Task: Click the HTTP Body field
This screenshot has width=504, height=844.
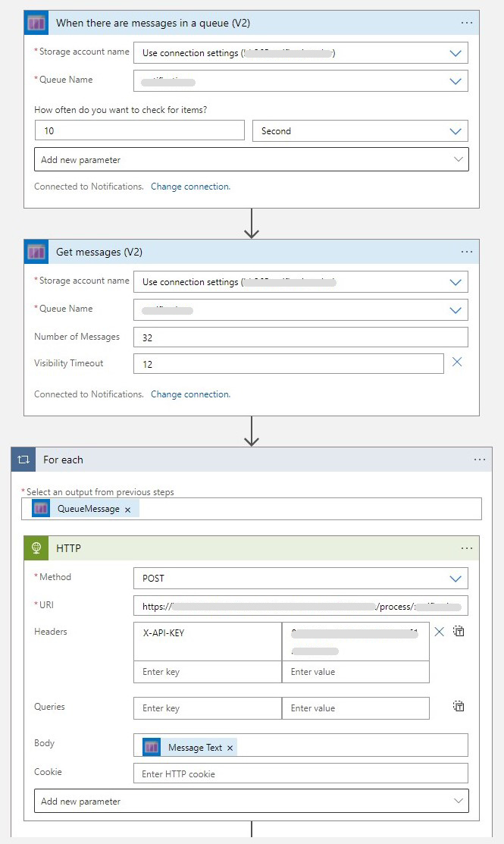Action: coord(301,745)
